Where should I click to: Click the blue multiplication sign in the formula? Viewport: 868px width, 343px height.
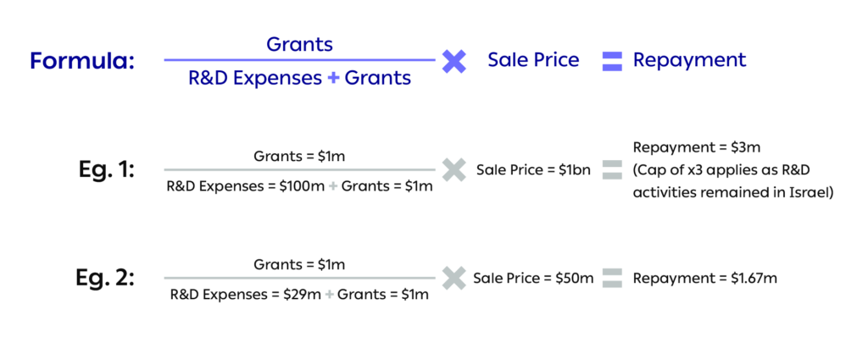[454, 61]
